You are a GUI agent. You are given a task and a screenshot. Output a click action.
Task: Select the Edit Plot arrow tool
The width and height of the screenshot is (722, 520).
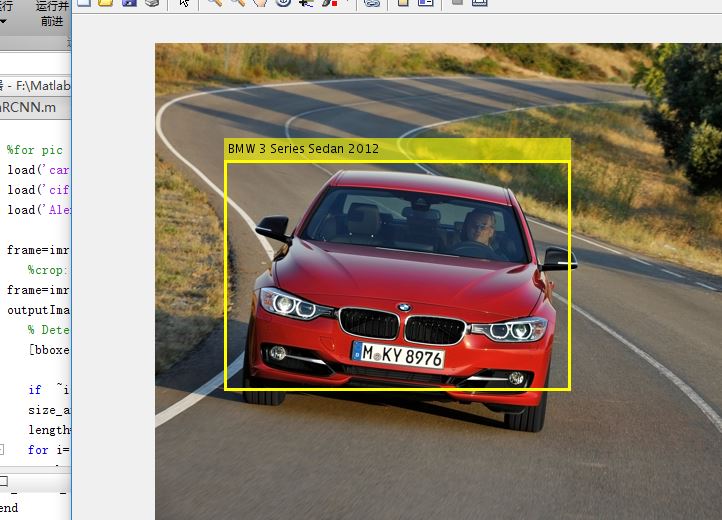click(184, 2)
